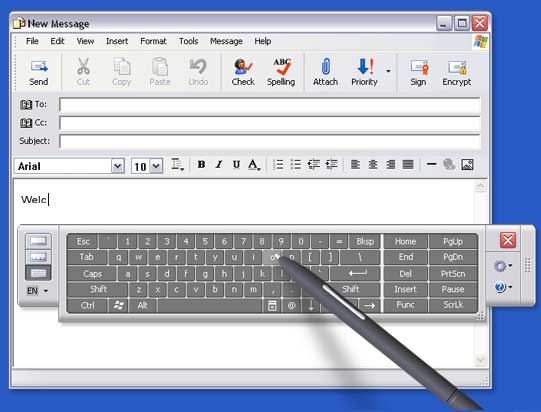
Task: Toggle bulleted list formatting
Action: click(x=295, y=165)
